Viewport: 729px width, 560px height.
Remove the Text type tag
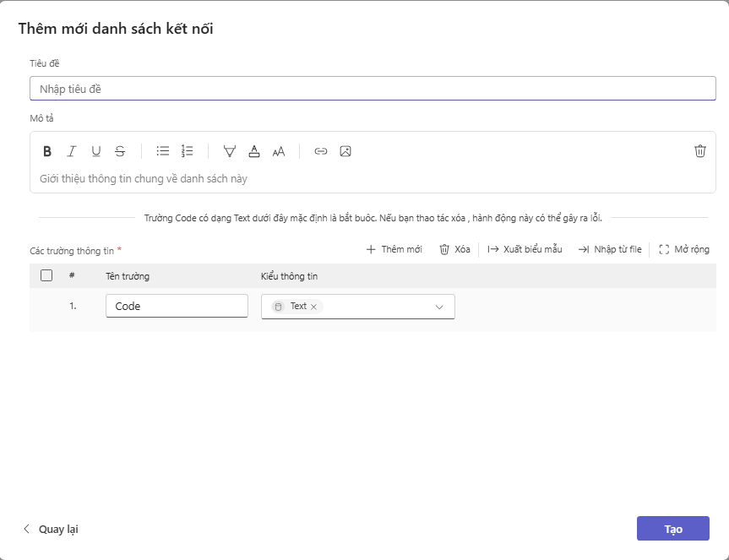pyautogui.click(x=313, y=307)
